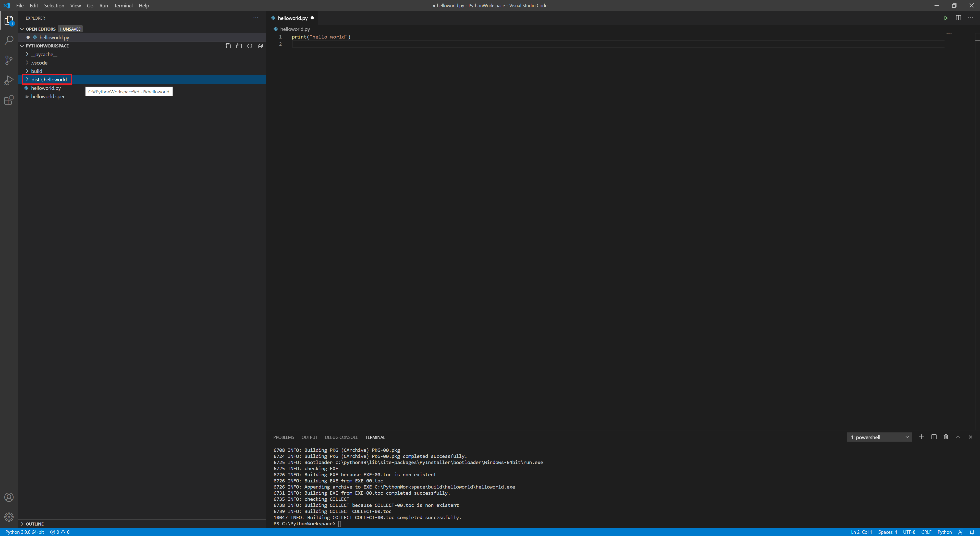Open helloworld.spec in the file tree
This screenshot has width=980, height=536.
48,97
